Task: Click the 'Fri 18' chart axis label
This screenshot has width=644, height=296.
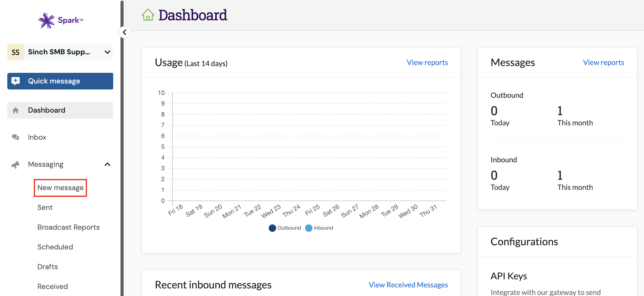Action: click(175, 210)
